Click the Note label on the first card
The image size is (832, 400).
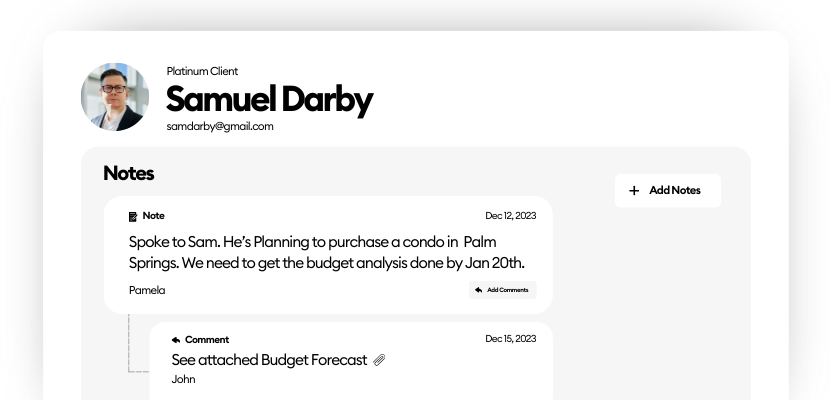154,216
